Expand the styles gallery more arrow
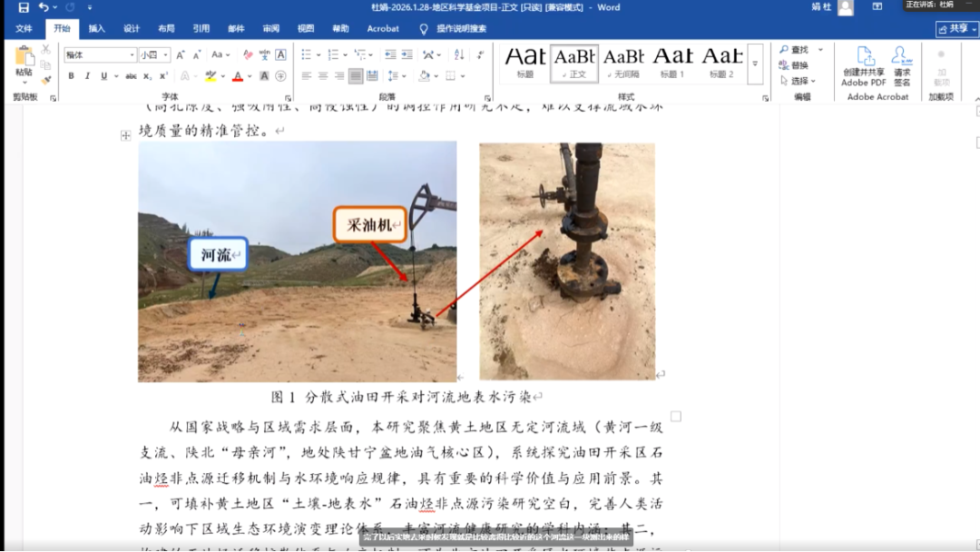The image size is (980, 552). 755,64
